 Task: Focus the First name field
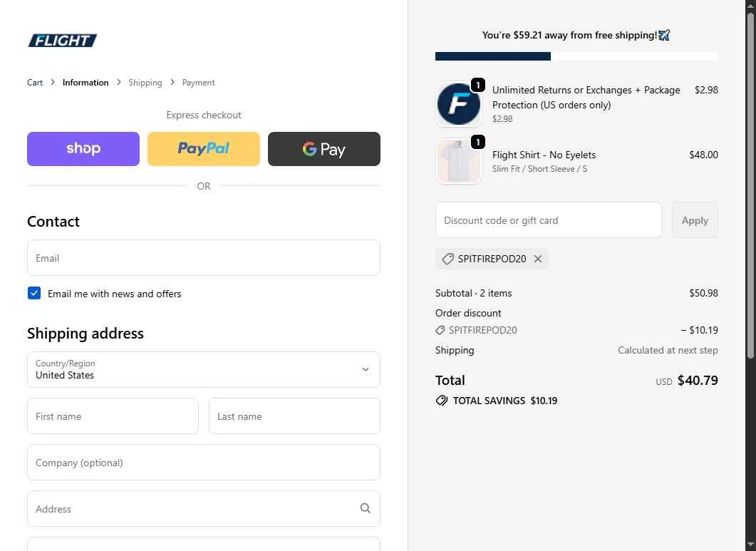(x=113, y=416)
